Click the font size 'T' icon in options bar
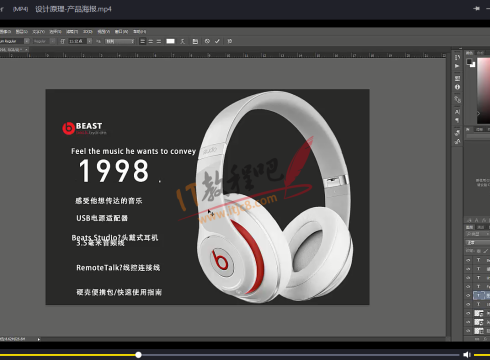The height and width of the screenshot is (360, 490). click(x=63, y=41)
